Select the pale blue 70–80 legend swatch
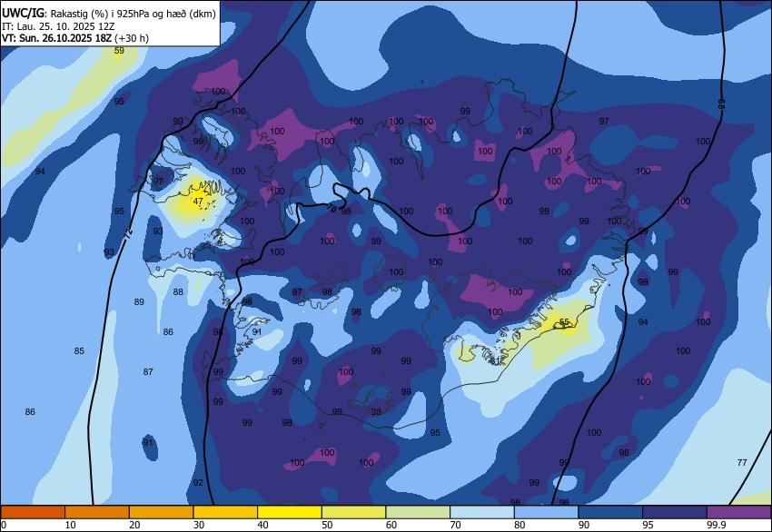Viewport: 772px width, 532px height. pyautogui.click(x=482, y=512)
